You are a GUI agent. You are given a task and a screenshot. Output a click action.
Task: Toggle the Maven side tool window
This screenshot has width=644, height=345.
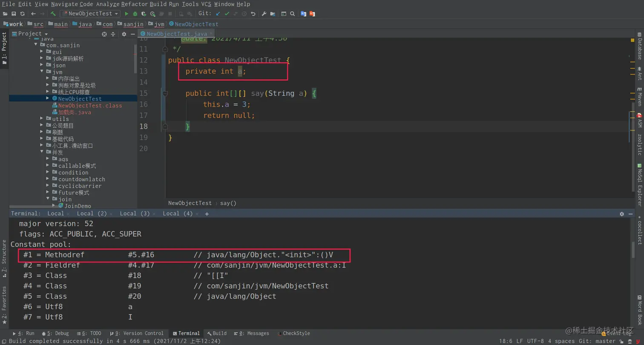pyautogui.click(x=640, y=97)
